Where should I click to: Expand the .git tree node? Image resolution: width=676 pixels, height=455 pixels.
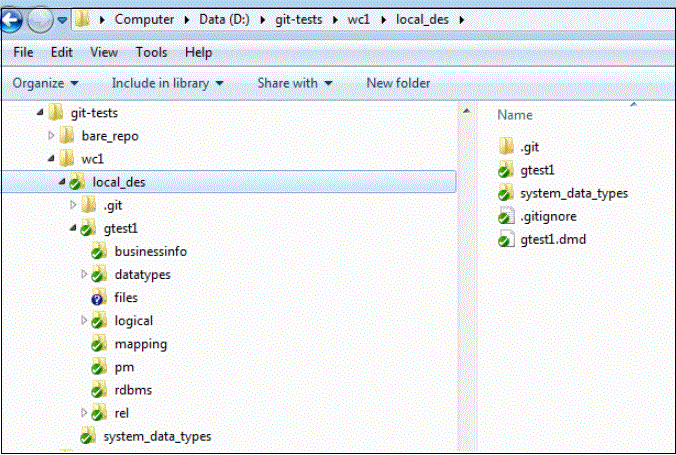(x=73, y=205)
